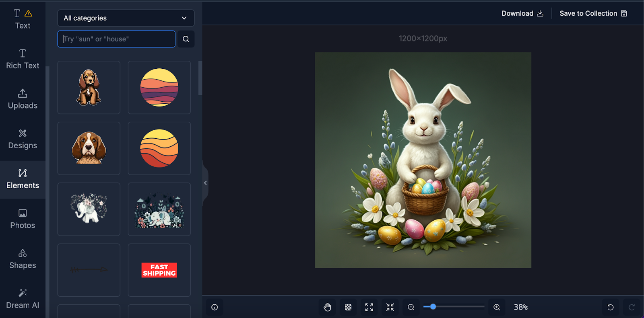Add the sitting spaniel puppy element

89,87
